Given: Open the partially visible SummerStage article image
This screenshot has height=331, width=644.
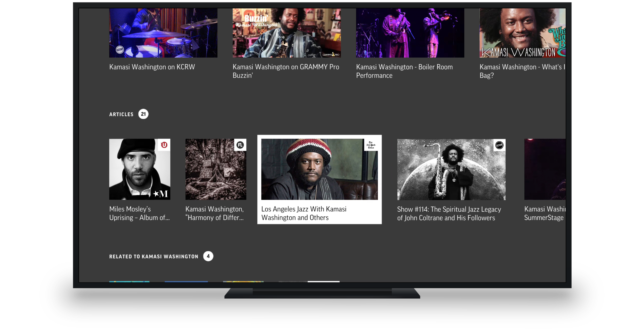Looking at the screenshot, I should pos(545,169).
